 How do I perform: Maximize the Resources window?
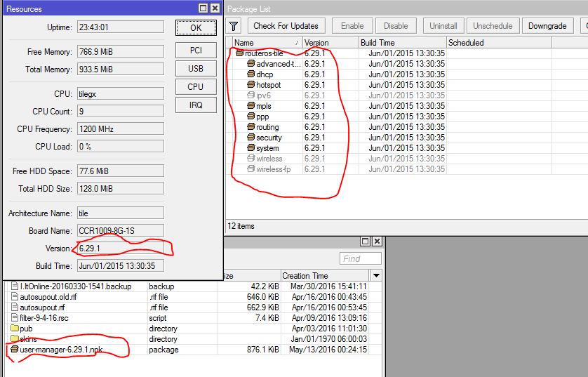pos(203,8)
